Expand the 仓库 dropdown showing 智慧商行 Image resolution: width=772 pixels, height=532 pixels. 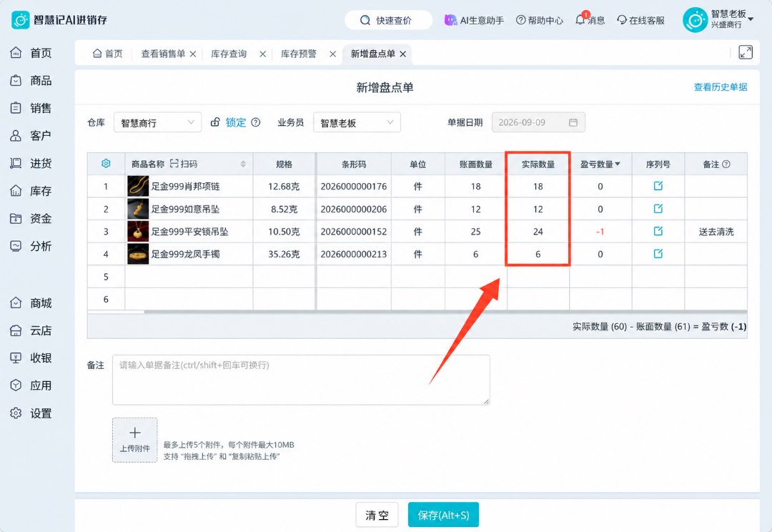157,123
